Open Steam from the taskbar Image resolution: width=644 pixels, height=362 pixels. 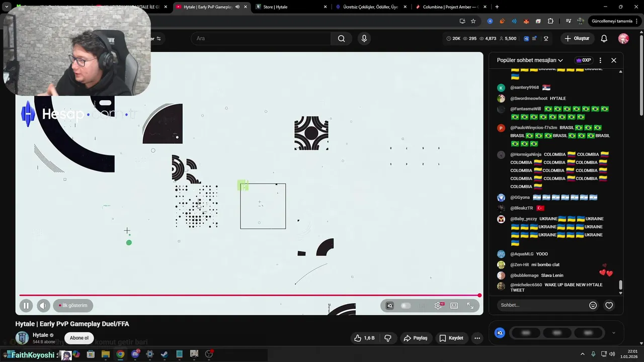165,354
